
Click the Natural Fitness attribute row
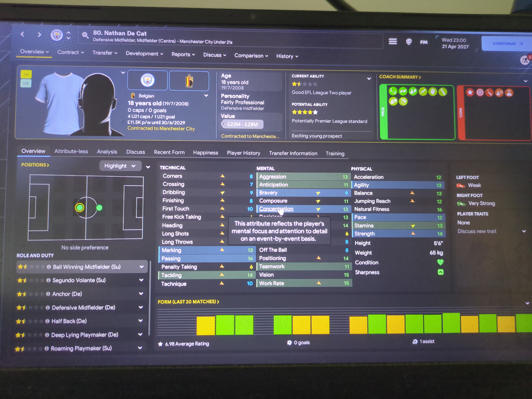(398, 209)
